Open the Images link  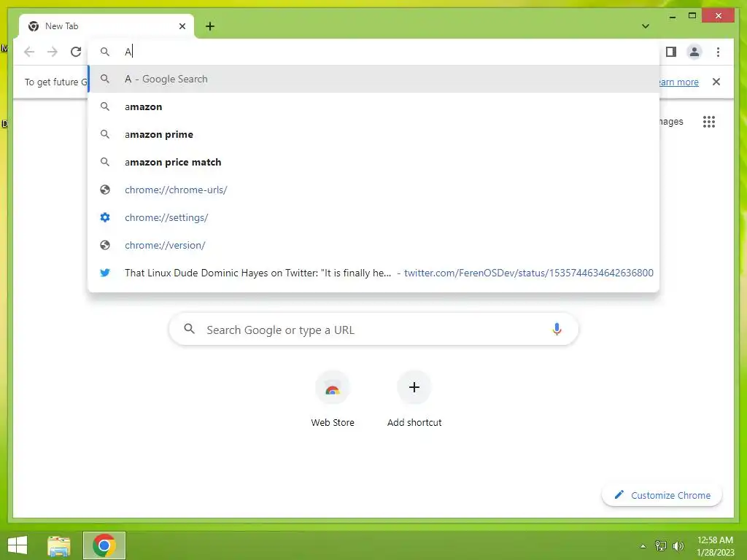tap(671, 122)
